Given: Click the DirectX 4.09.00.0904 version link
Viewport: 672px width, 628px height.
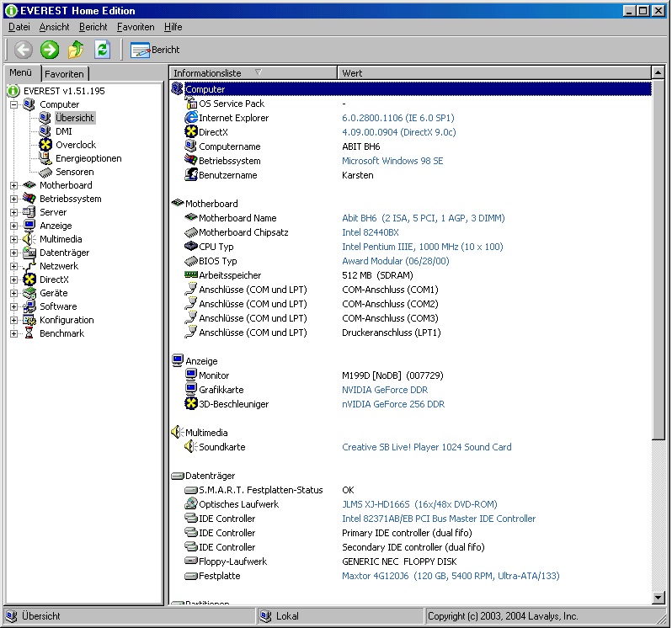Looking at the screenshot, I should pos(398,132).
